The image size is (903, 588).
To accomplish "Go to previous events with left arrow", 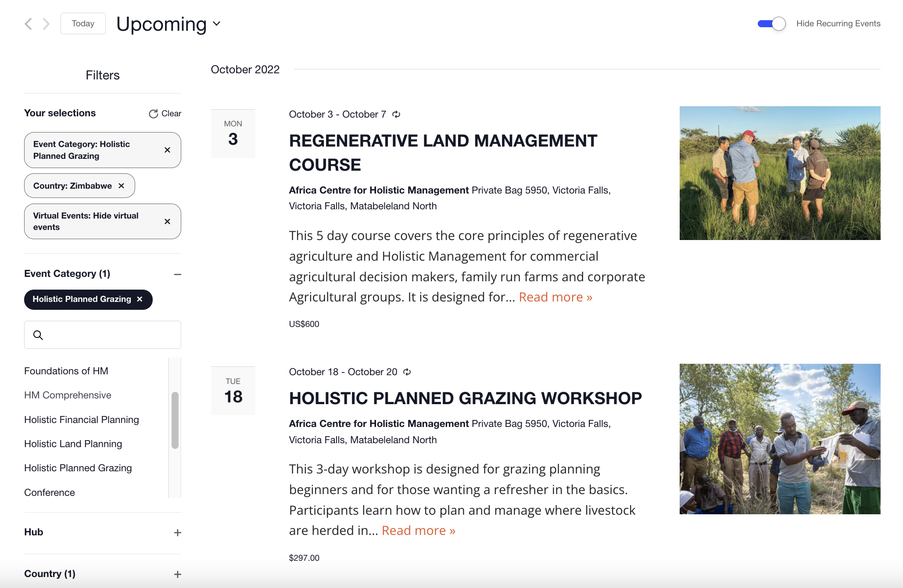I will coord(28,24).
